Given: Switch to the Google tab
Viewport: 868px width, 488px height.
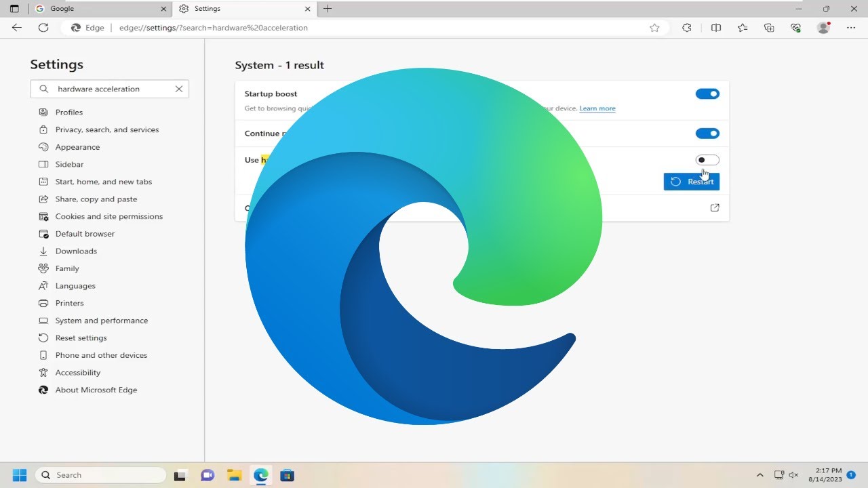Looking at the screenshot, I should [100, 9].
